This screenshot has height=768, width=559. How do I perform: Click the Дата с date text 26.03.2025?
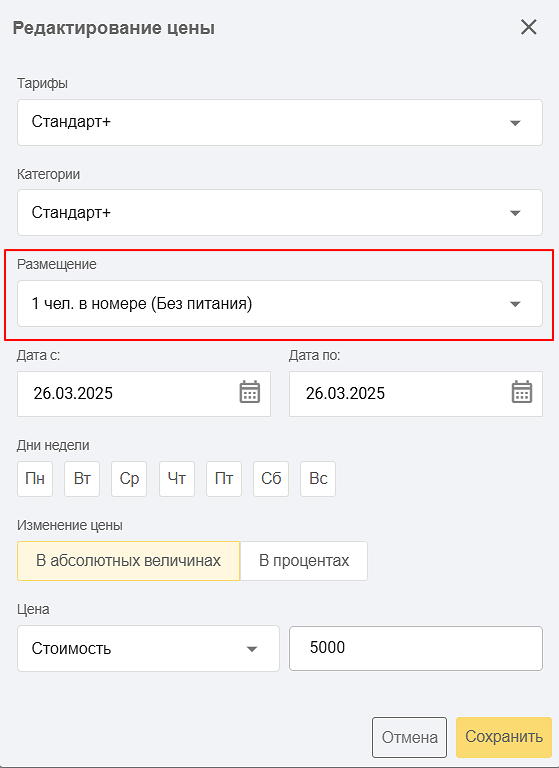click(x=73, y=393)
